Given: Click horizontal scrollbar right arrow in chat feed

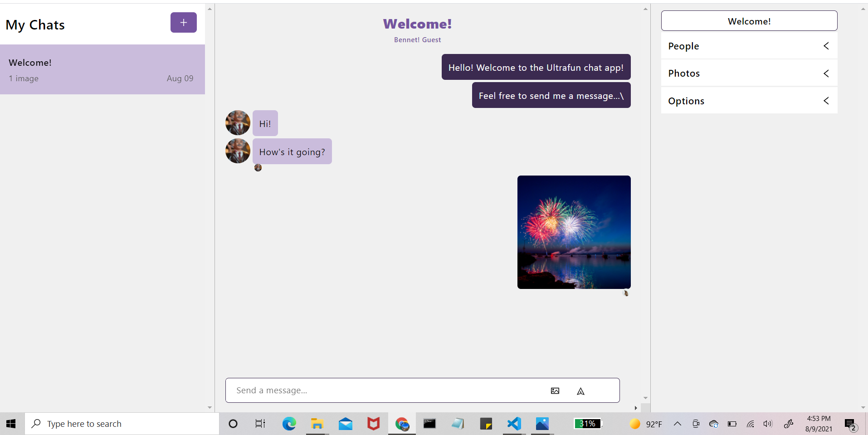Looking at the screenshot, I should click(636, 408).
